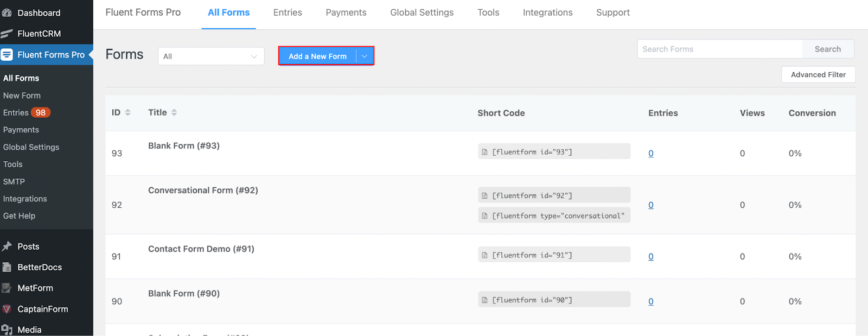Open SMTP in the sidebar submenu

point(14,181)
